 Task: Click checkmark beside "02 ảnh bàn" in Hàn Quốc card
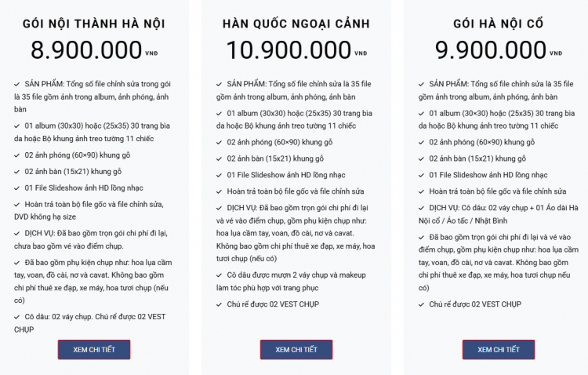[219, 158]
